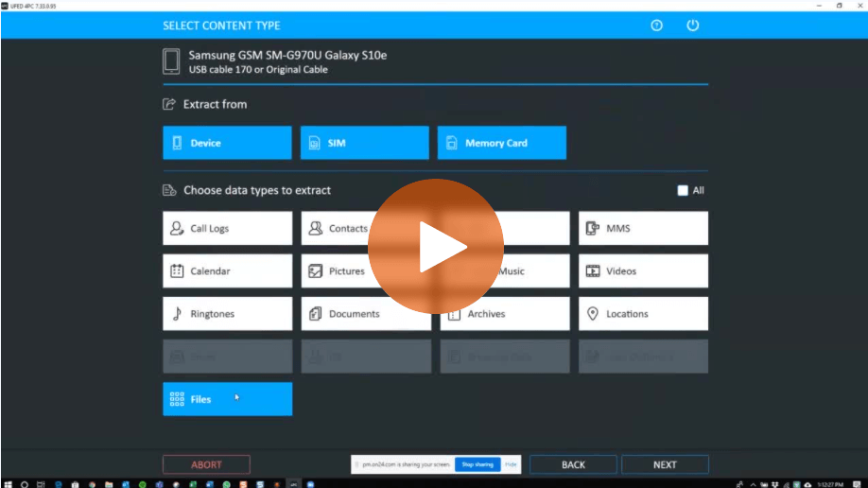Click the help question mark icon
The width and height of the screenshot is (868, 488).
(656, 26)
